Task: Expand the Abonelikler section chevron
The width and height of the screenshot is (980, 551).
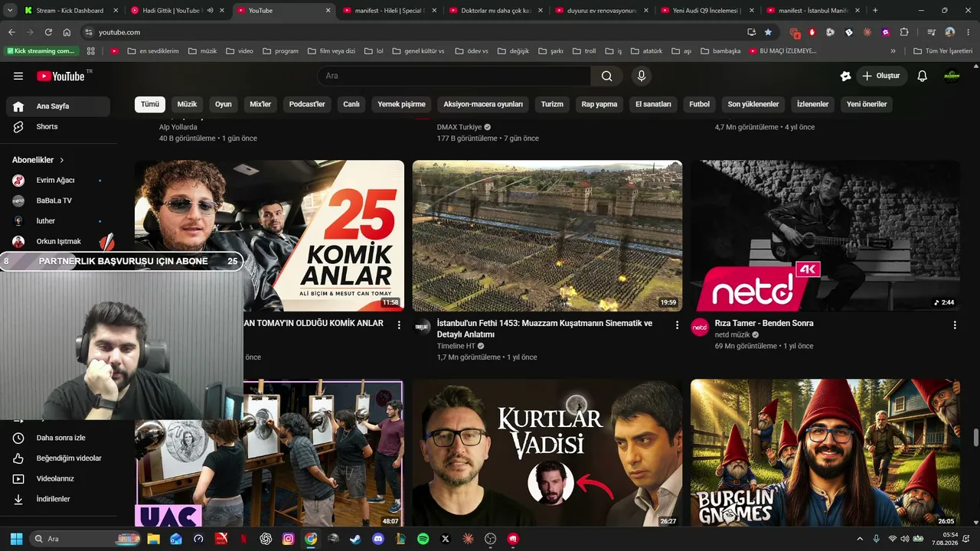Action: (62, 160)
